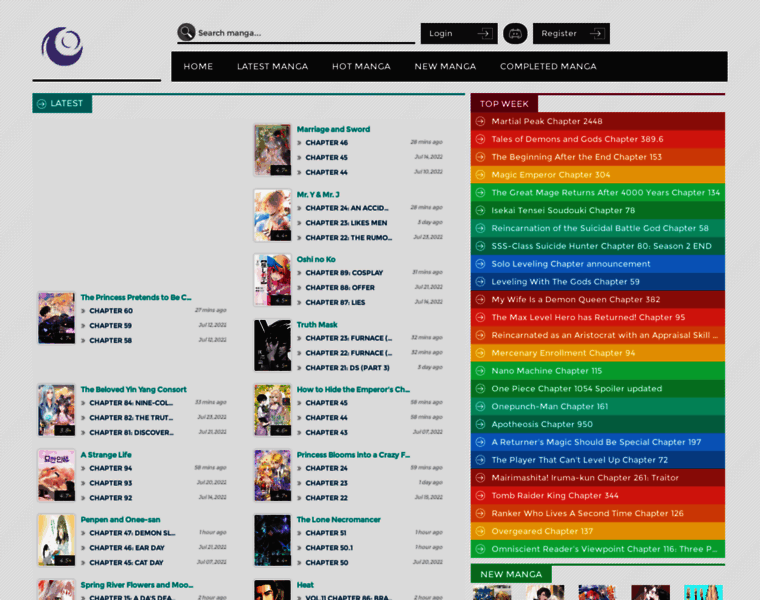Open Oshi no Ko cover thumbnail
Viewport: 760px width, 600px height.
tap(272, 280)
